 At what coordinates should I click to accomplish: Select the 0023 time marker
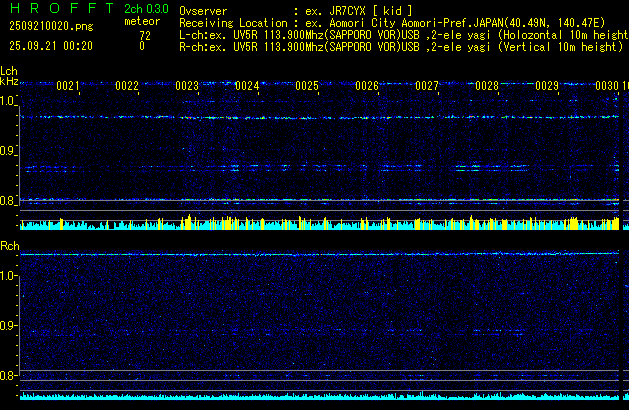tap(187, 87)
